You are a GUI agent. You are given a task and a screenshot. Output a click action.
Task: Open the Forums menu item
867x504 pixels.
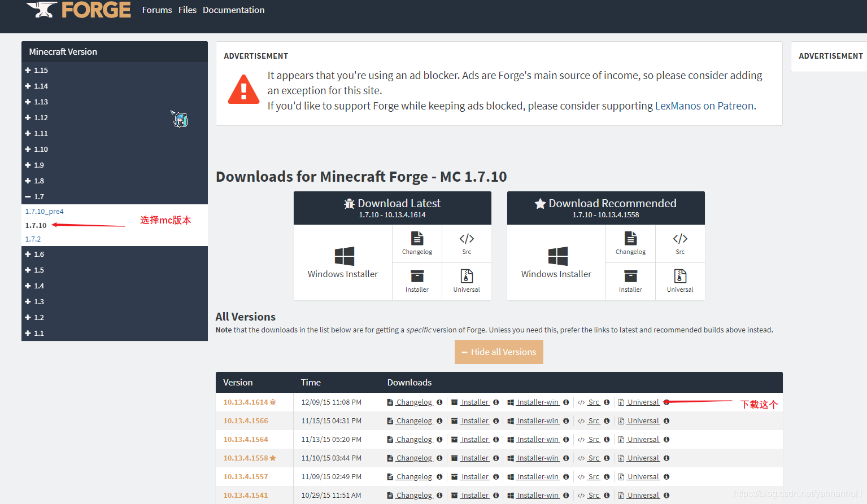(x=157, y=10)
